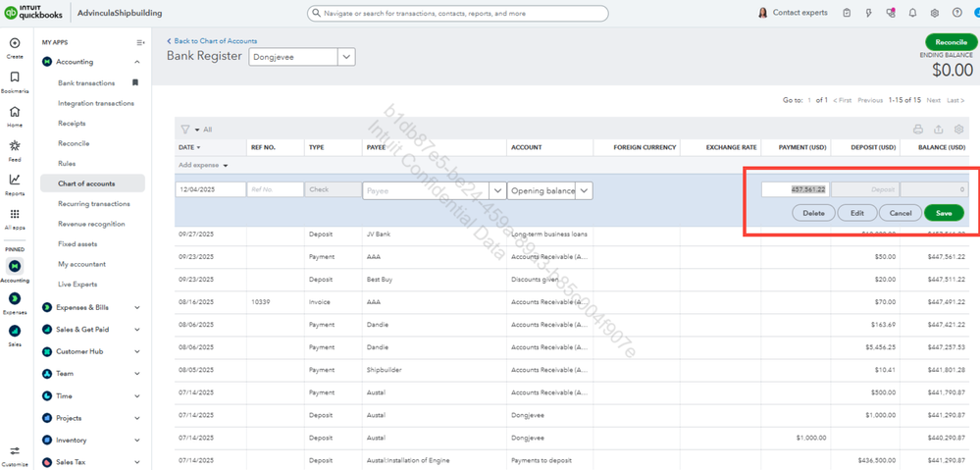Click the Ref No. input field

pyautogui.click(x=275, y=189)
